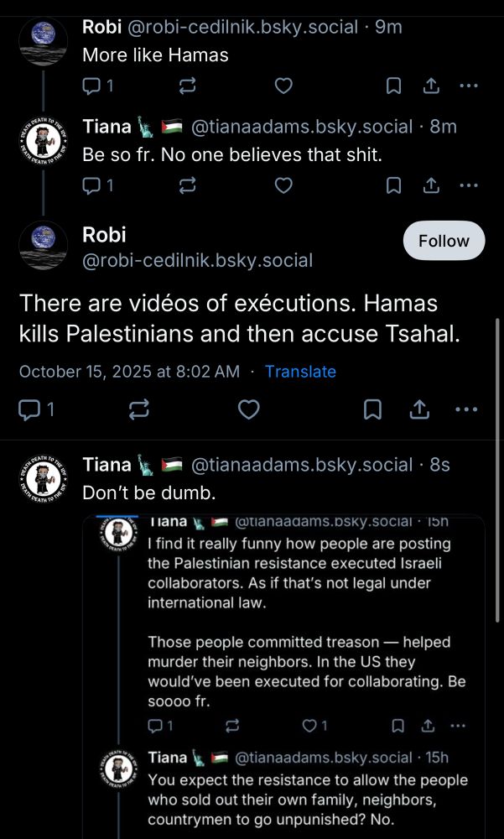
Task: Bookmark the main post by Robi
Action: pos(373,409)
